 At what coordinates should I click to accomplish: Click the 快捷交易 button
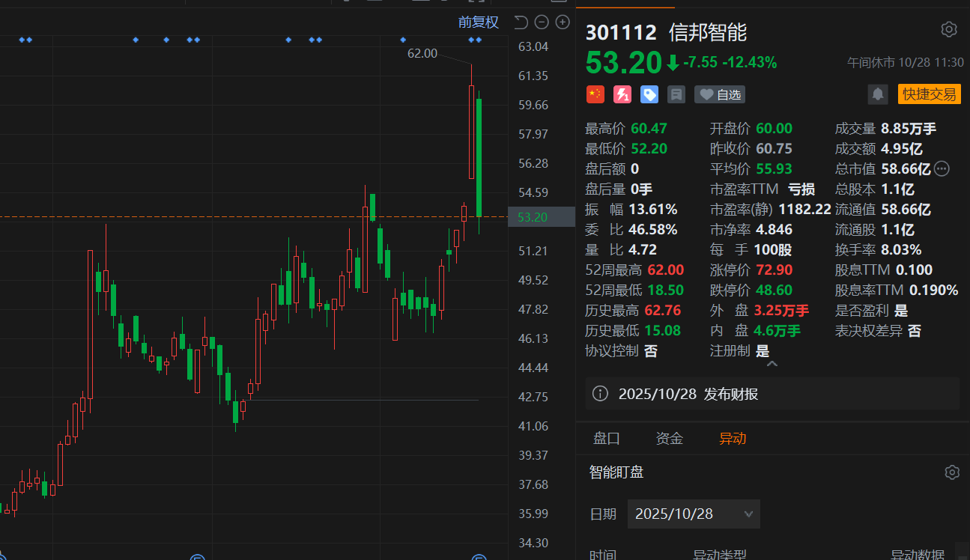click(x=929, y=94)
